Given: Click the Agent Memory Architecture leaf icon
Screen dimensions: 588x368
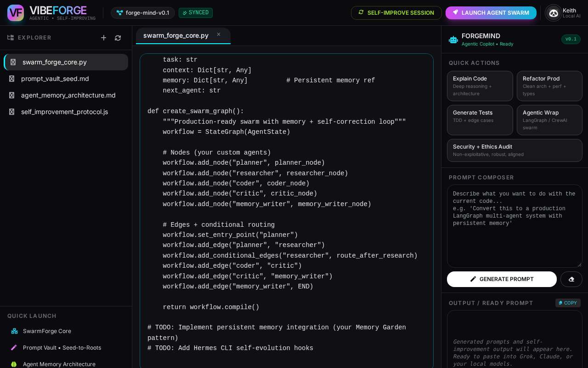Looking at the screenshot, I should [14, 364].
